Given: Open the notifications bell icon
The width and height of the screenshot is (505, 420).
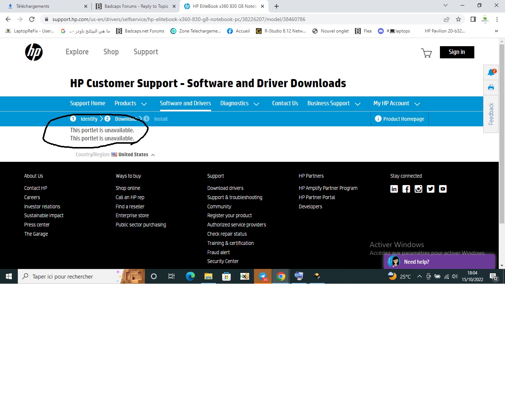Looking at the screenshot, I should pos(491,72).
